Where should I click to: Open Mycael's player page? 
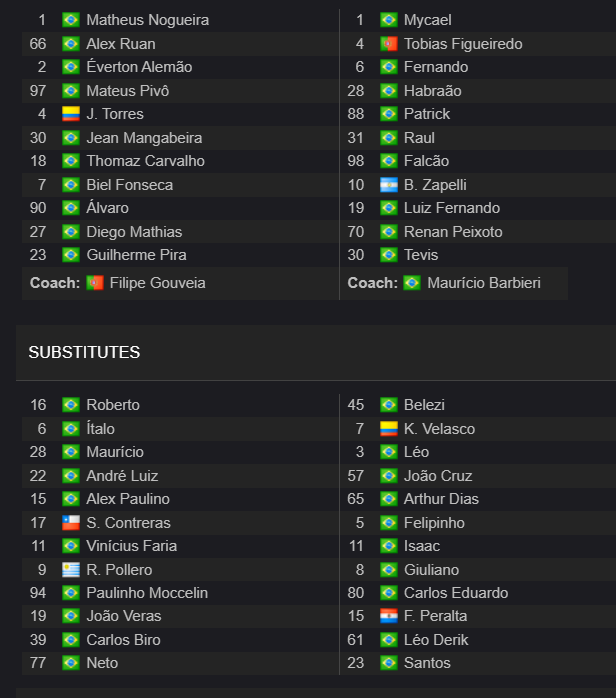(x=428, y=20)
